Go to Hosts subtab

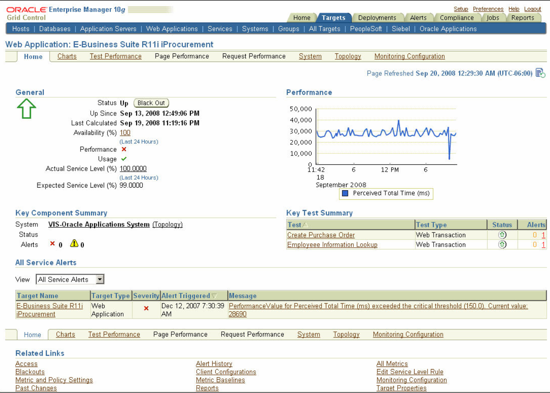pyautogui.click(x=21, y=29)
